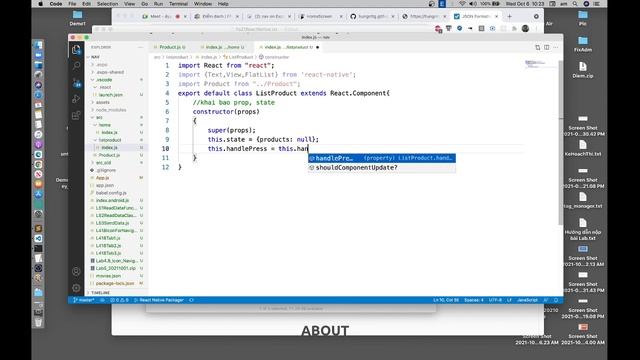640x360 pixels.
Task: Open the Terminal menu in menu bar
Action: click(x=178, y=4)
